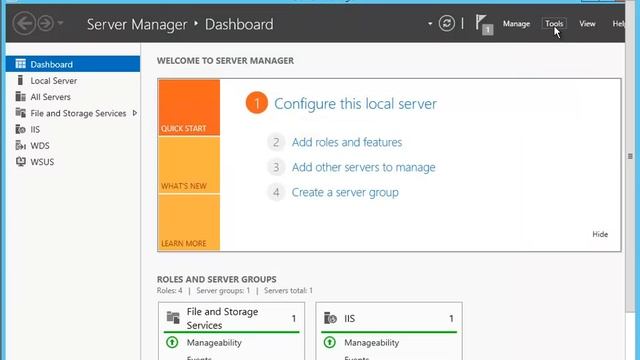Screen dimensions: 640x360
Task: Click the dashboard vertical scrollbar grip
Action: click(630, 156)
